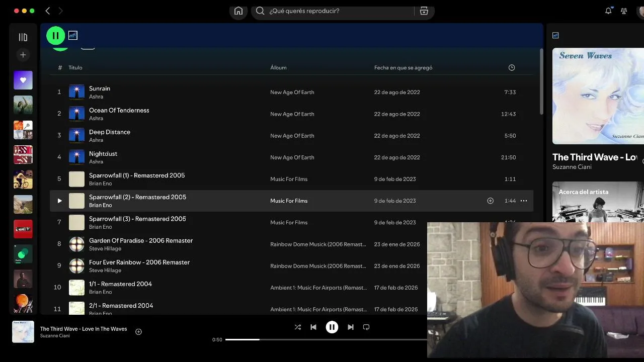The width and height of the screenshot is (644, 362).
Task: Open Steve Hillage link under Garden Of Paradise
Action: click(x=105, y=248)
